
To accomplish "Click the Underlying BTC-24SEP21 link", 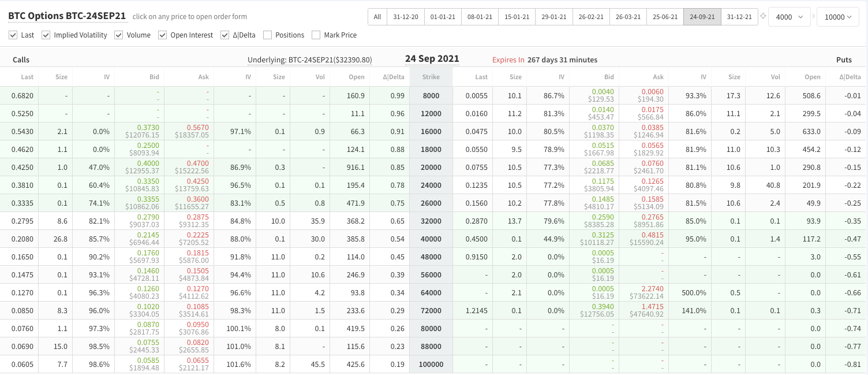I will pyautogui.click(x=310, y=60).
